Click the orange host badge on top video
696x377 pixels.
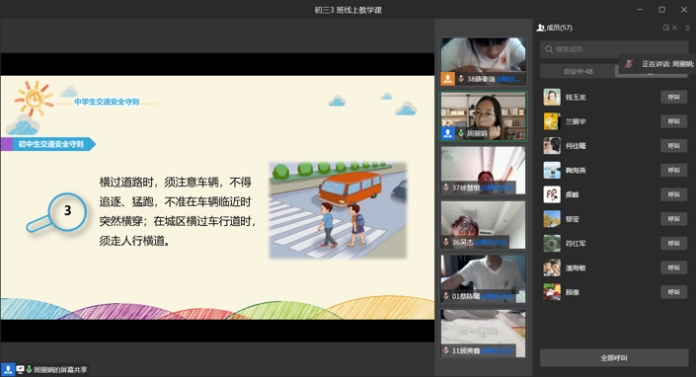pos(447,79)
